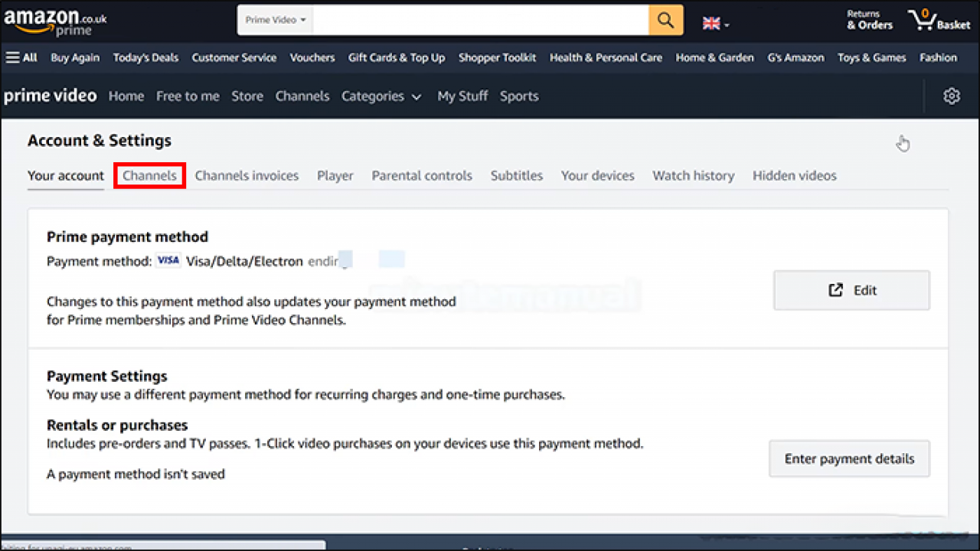Click the orange search magnifier icon
Image resolution: width=980 pixels, height=551 pixels.
(x=665, y=20)
